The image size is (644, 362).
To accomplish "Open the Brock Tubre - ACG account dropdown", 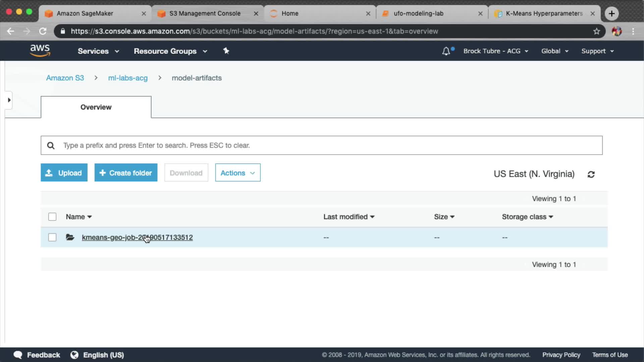I will pos(495,51).
